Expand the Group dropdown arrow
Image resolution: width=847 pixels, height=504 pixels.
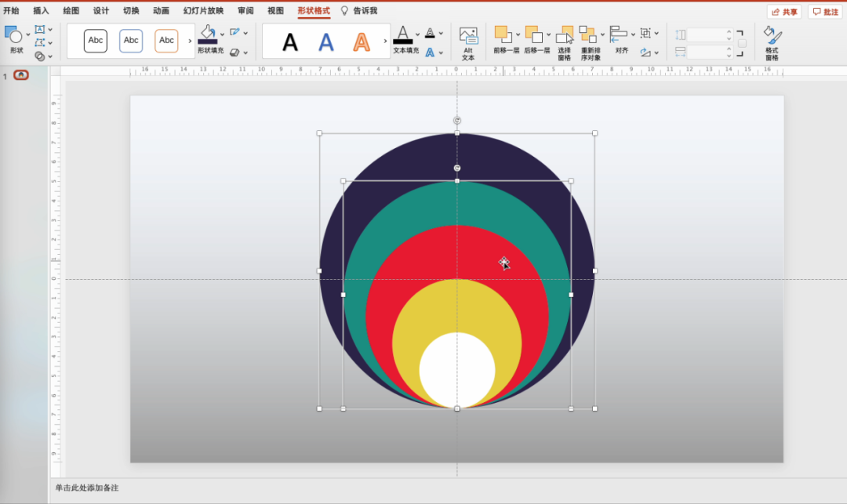pyautogui.click(x=656, y=33)
